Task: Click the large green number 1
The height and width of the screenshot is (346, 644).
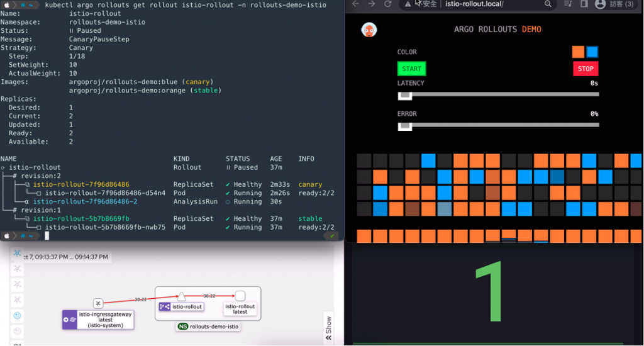Action: (x=489, y=291)
